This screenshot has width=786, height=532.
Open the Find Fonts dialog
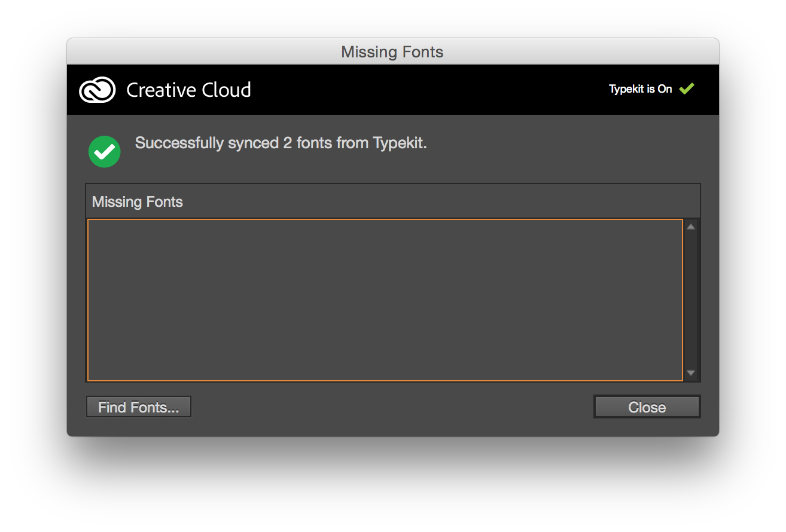[x=139, y=407]
